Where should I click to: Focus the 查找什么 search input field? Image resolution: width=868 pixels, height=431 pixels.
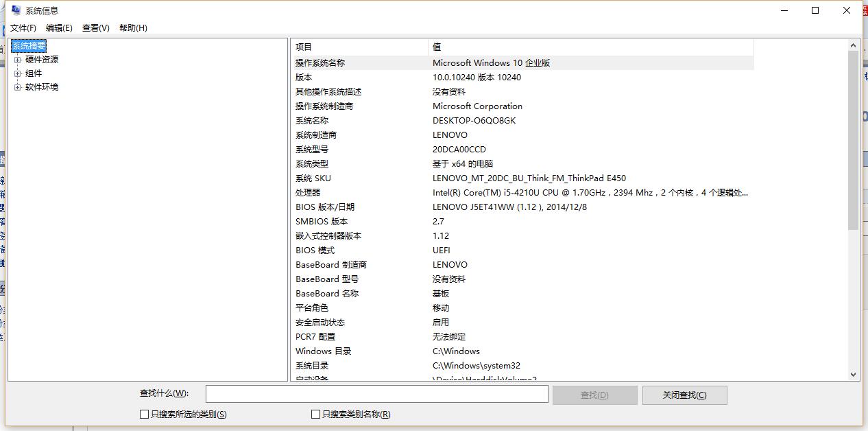click(376, 394)
